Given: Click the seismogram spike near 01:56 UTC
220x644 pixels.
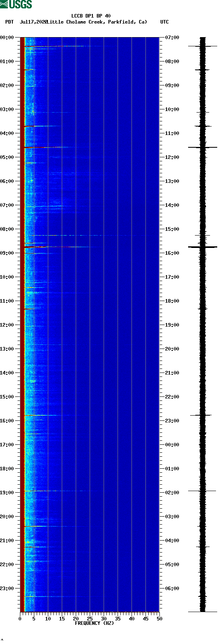Looking at the screenshot, I should pos(202,491).
